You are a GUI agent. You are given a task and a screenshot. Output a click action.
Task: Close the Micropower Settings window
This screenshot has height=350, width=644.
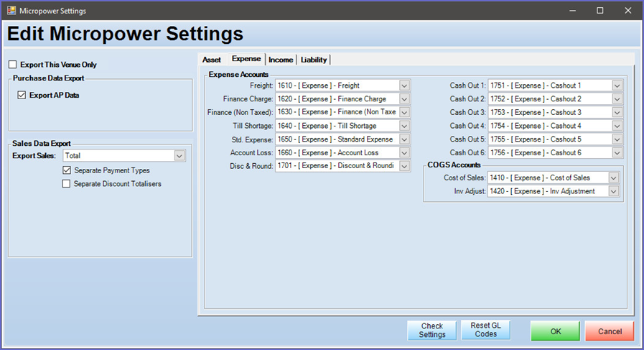pos(628,10)
